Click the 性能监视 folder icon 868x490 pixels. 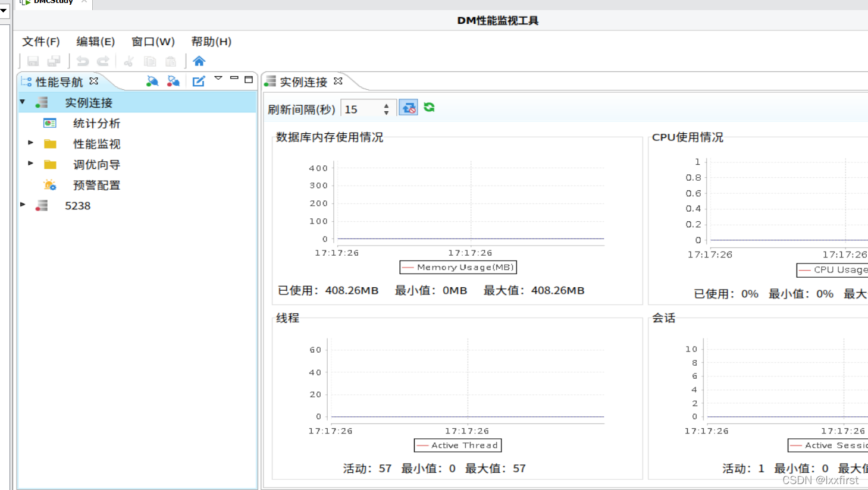coord(50,144)
